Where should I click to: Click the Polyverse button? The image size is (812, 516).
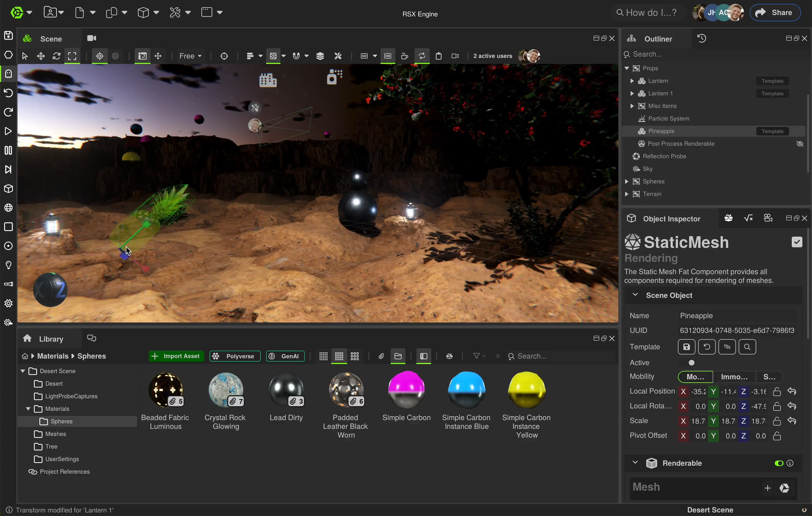235,356
